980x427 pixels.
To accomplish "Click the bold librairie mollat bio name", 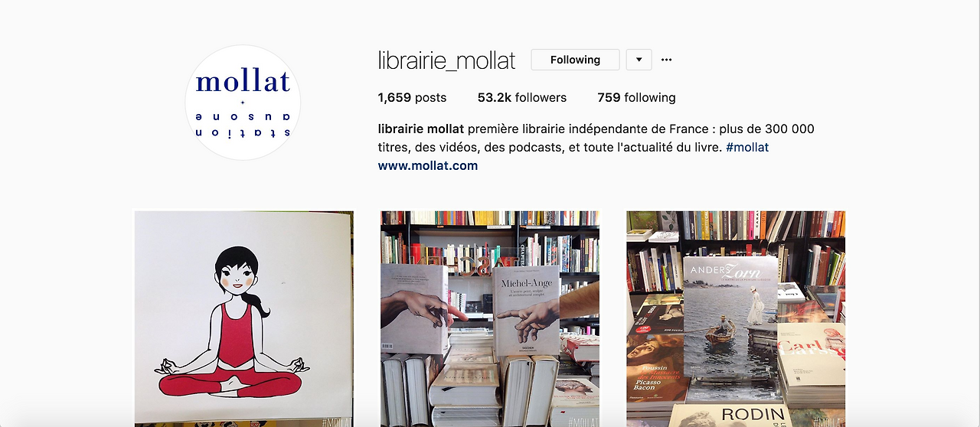I will tap(421, 129).
